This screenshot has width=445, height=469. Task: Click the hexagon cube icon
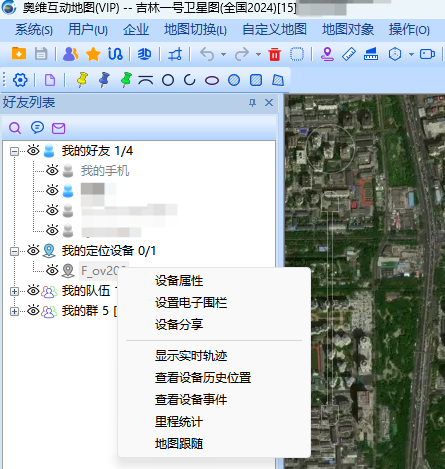(395, 54)
